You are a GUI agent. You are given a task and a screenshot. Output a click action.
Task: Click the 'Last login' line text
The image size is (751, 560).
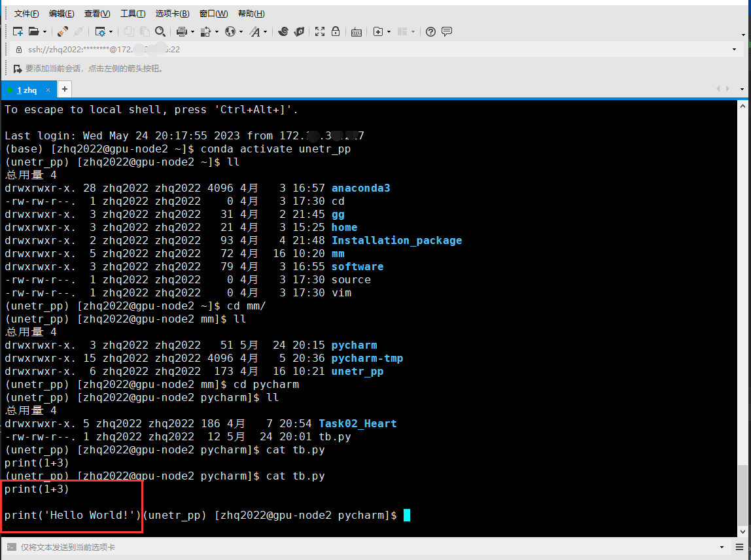184,136
